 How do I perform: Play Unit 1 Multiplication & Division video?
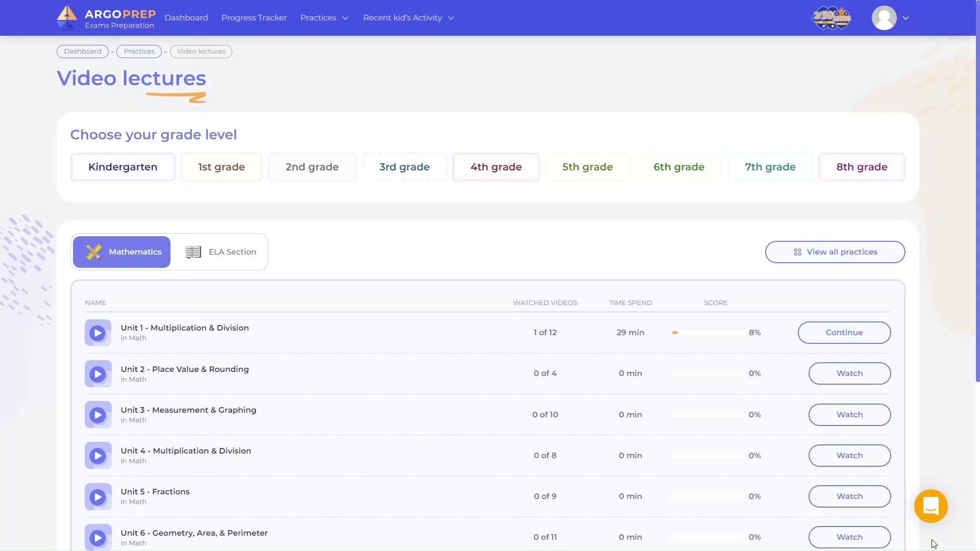(97, 333)
